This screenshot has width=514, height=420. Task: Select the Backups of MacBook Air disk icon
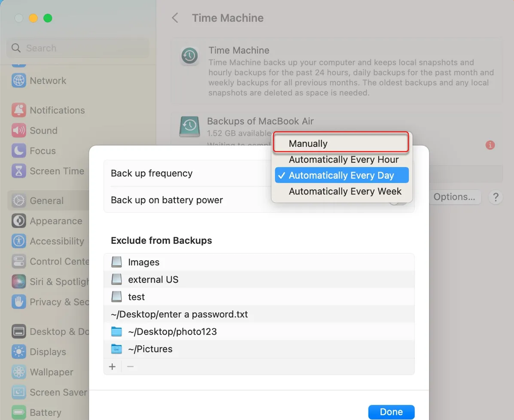click(189, 127)
